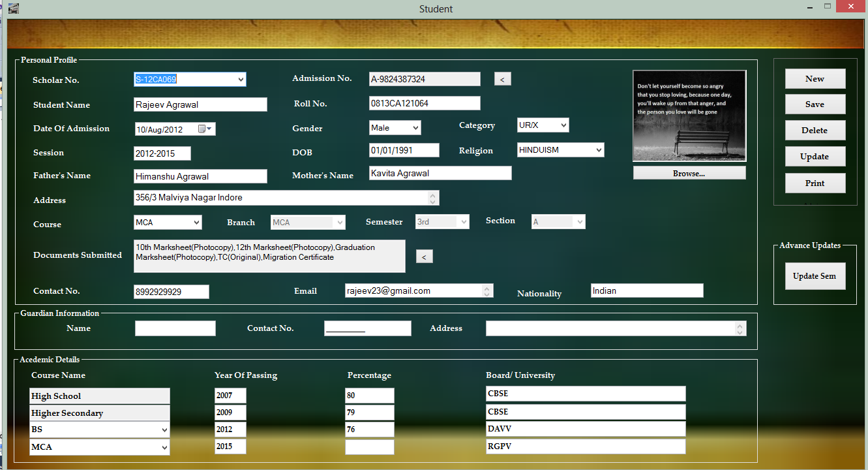Expand the Religion dropdown showing HINDUISM
868x470 pixels.
598,149
